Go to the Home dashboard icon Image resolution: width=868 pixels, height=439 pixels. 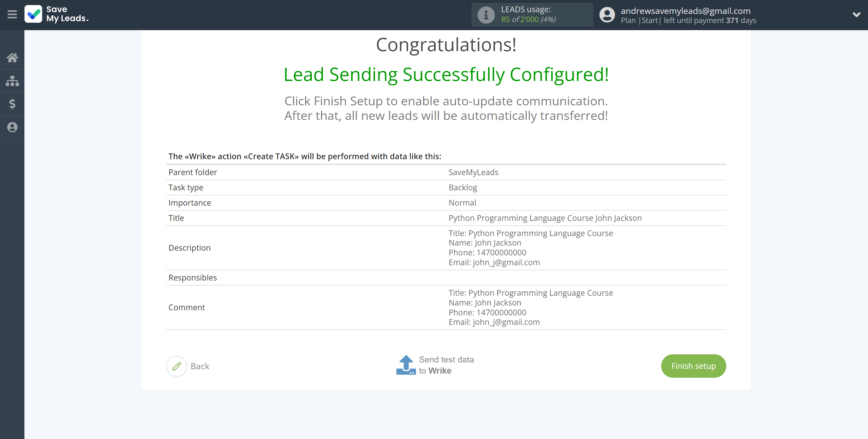[x=12, y=58]
